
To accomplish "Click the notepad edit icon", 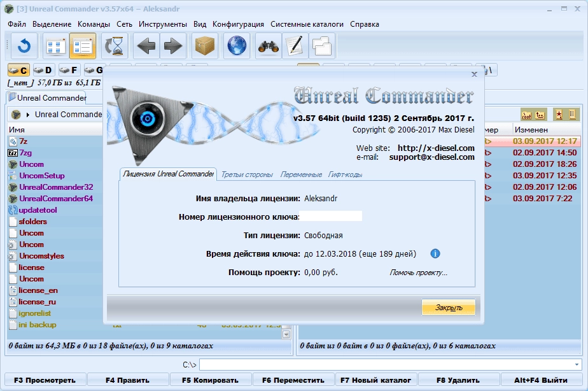I will point(295,46).
